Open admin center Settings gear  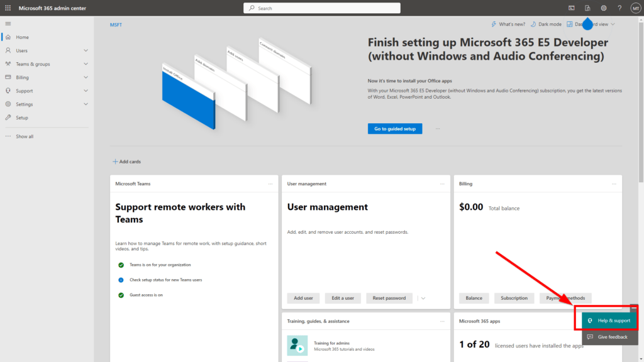click(603, 8)
